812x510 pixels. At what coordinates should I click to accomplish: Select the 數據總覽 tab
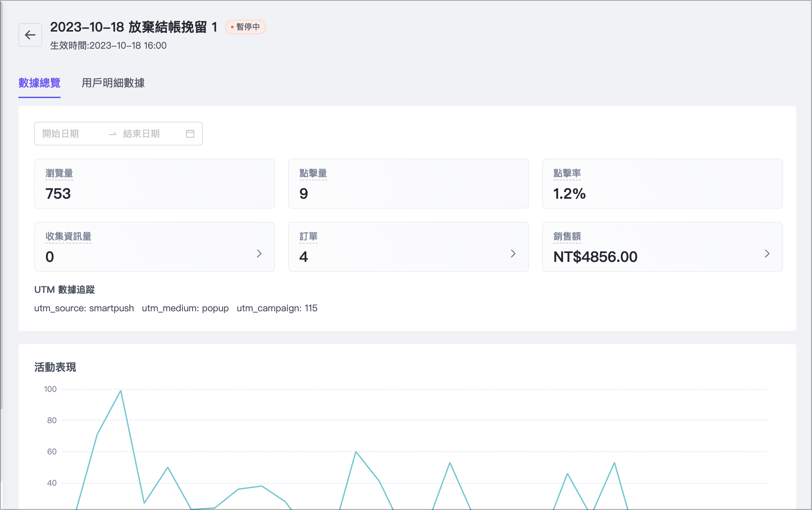[x=39, y=83]
